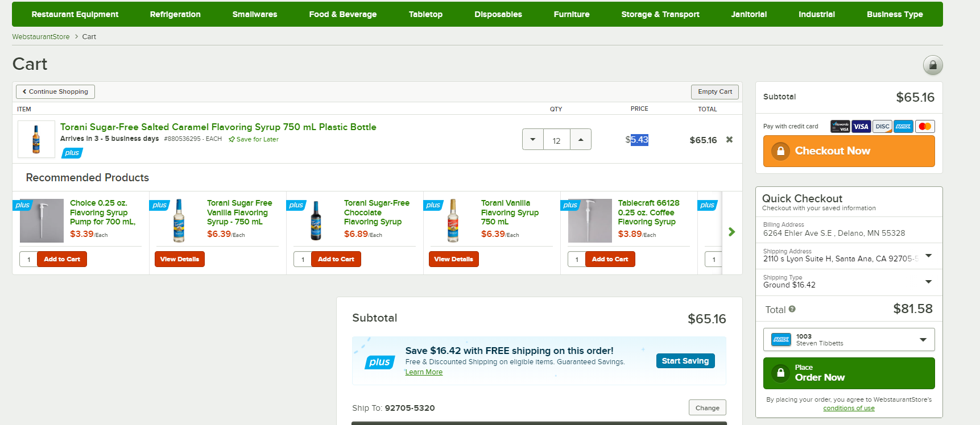Click the Learn More link
980x425 pixels.
424,372
